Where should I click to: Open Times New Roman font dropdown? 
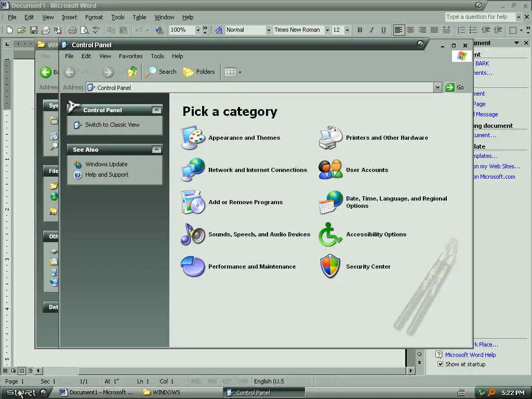pos(327,30)
